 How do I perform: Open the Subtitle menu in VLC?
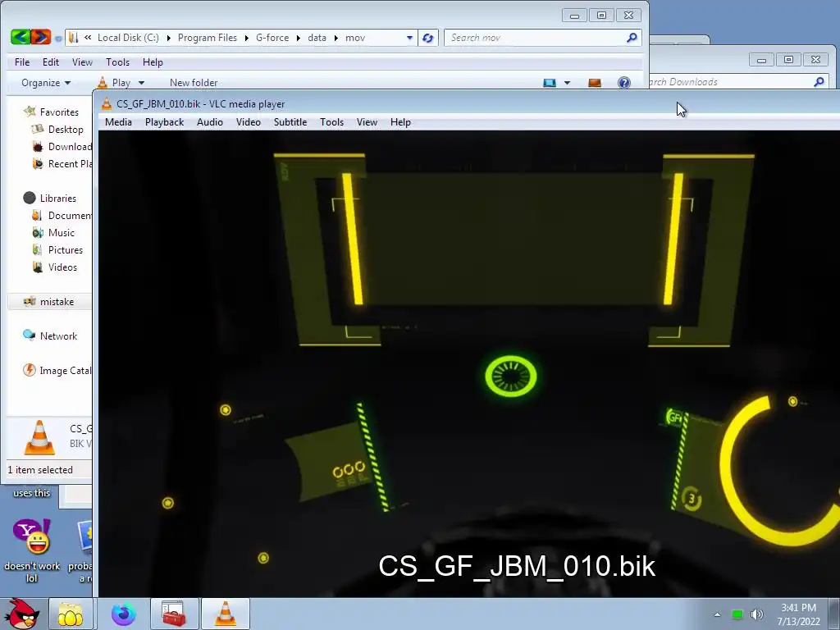click(x=290, y=122)
